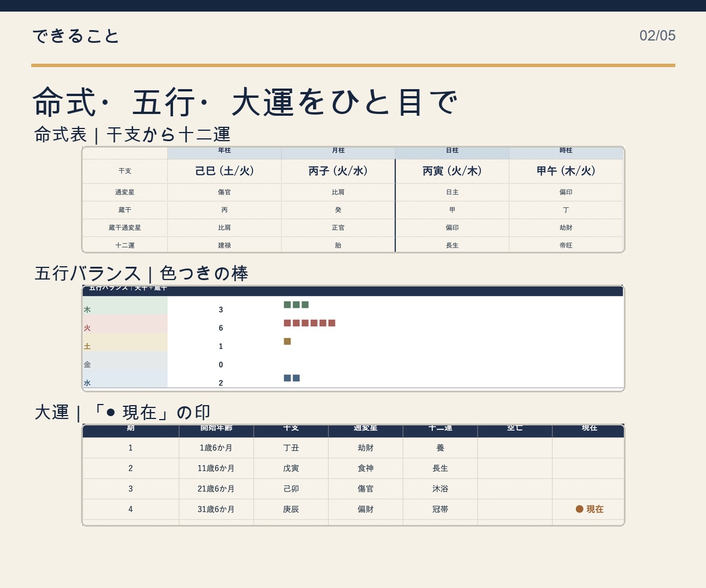Viewport: 706px width, 588px height.
Task: Click the 蔵干通変星 row label
Action: tap(125, 228)
